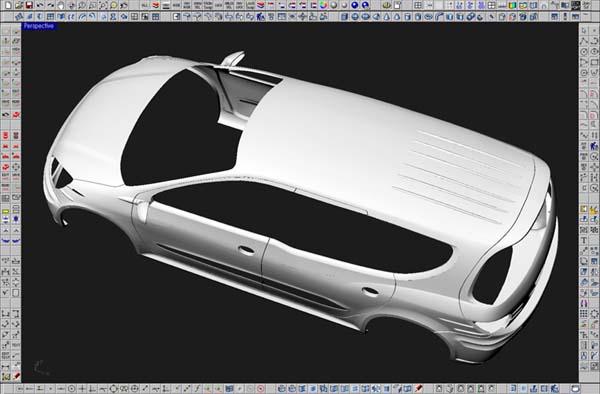This screenshot has height=394, width=600.
Task: Click the red car icon beside the eye
Action: (16, 114)
